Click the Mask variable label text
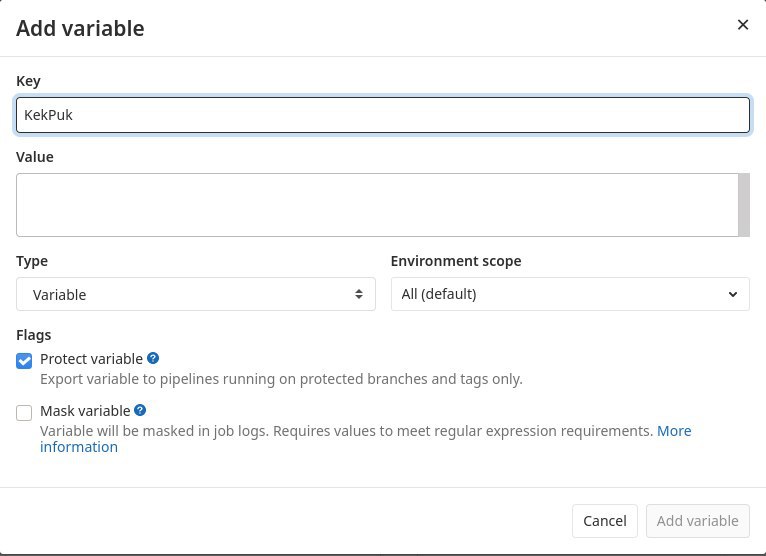This screenshot has width=766, height=556. point(85,411)
